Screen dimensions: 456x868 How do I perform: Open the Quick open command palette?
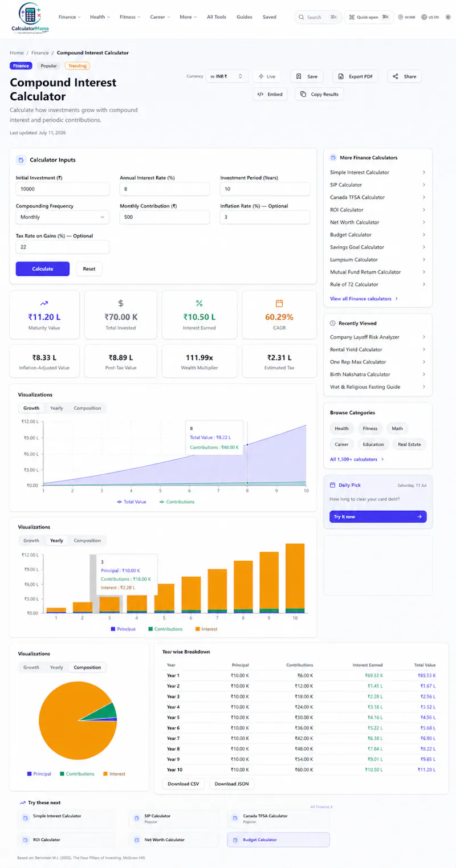pos(369,17)
